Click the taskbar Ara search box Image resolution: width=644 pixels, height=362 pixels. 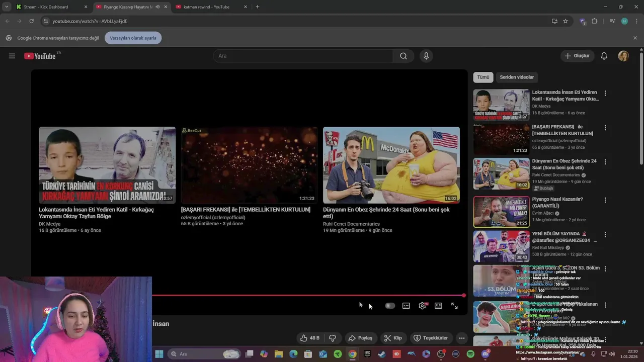click(204, 354)
